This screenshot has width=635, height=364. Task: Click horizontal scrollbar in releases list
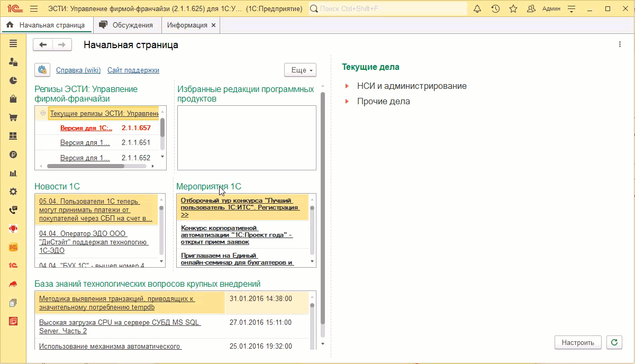coord(85,166)
